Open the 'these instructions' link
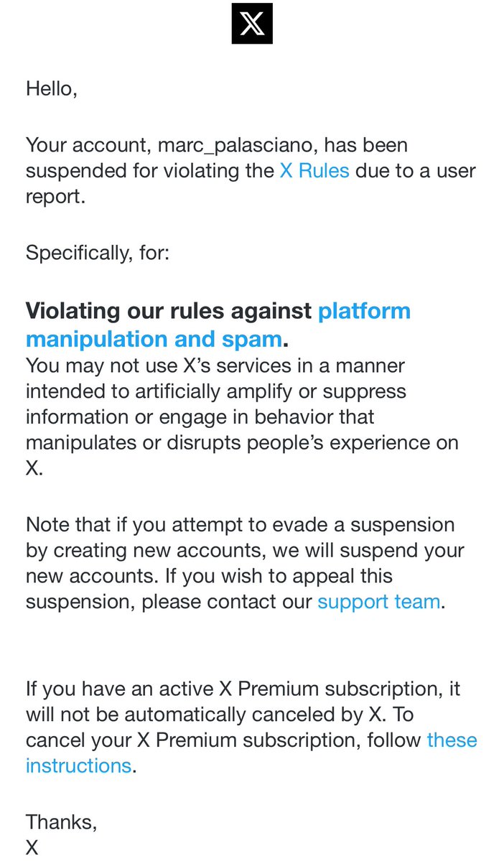504x861 pixels. [x=452, y=740]
